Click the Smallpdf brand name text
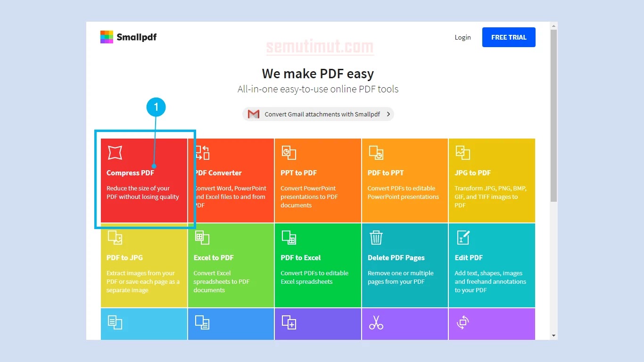This screenshot has height=362, width=644. (137, 37)
